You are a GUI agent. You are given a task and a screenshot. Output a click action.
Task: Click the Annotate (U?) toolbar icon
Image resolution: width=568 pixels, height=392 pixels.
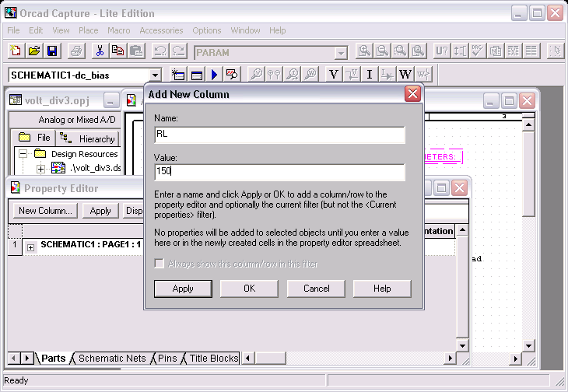pyautogui.click(x=442, y=51)
